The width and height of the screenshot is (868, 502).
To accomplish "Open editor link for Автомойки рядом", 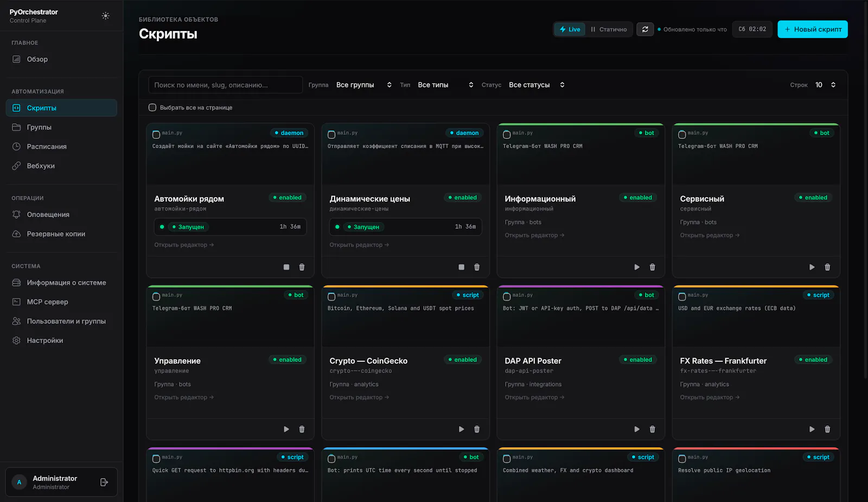I will pyautogui.click(x=184, y=245).
